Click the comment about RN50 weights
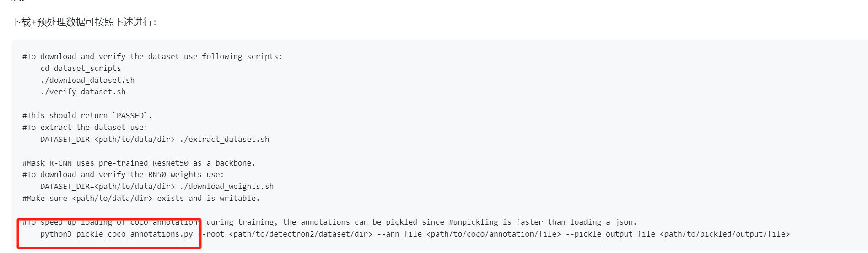Image resolution: width=868 pixels, height=253 pixels. tap(123, 174)
